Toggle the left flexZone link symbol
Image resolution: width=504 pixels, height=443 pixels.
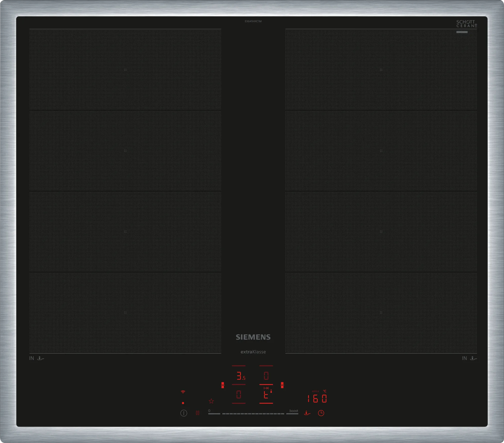[223, 385]
